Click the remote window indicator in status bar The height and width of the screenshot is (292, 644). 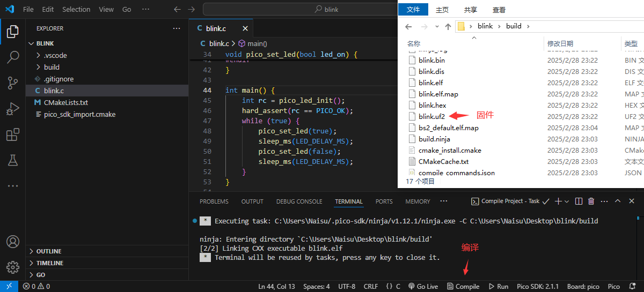click(x=9, y=287)
